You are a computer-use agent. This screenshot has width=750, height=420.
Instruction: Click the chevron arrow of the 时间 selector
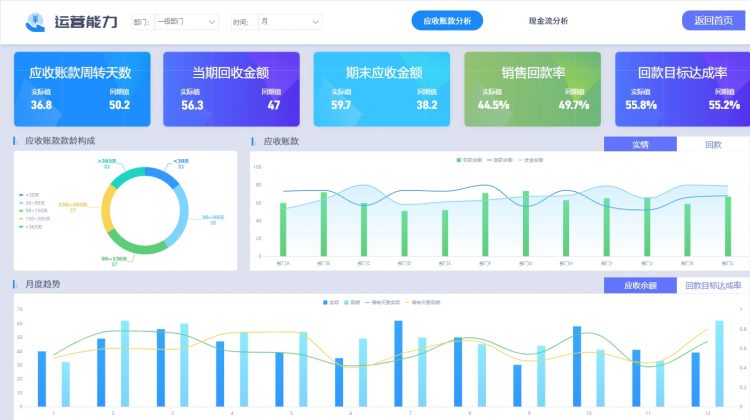pyautogui.click(x=315, y=22)
